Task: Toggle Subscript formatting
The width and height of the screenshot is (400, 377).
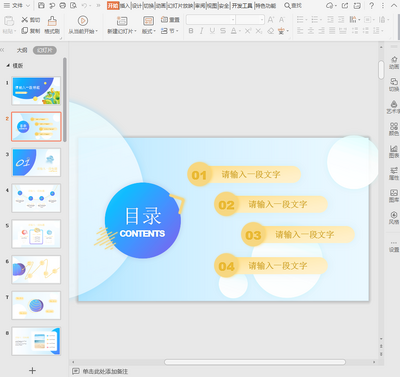Action: click(x=259, y=31)
